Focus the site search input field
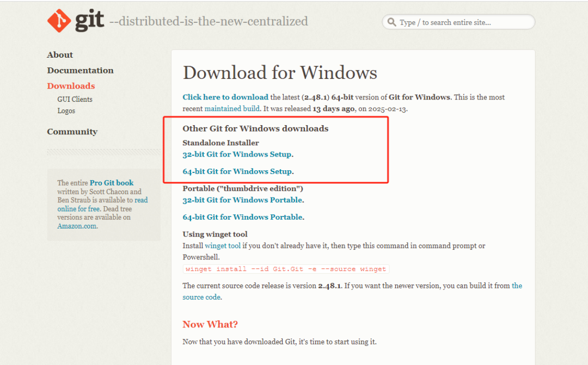Viewport: 588px width, 365px height. click(x=458, y=22)
